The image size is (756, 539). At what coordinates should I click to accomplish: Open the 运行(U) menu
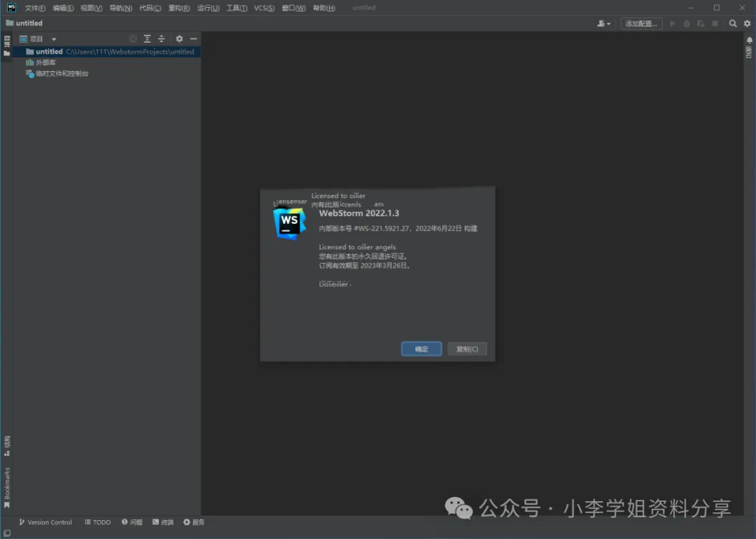(x=208, y=8)
